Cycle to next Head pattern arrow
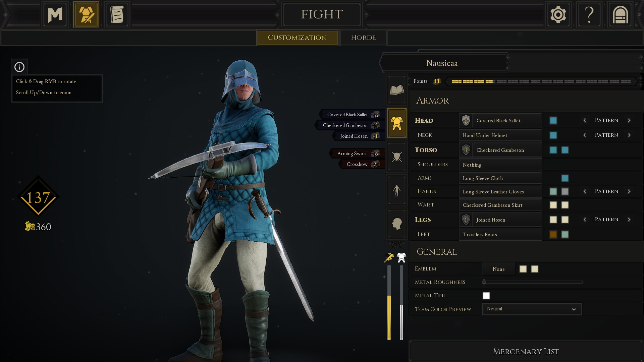 (x=629, y=120)
